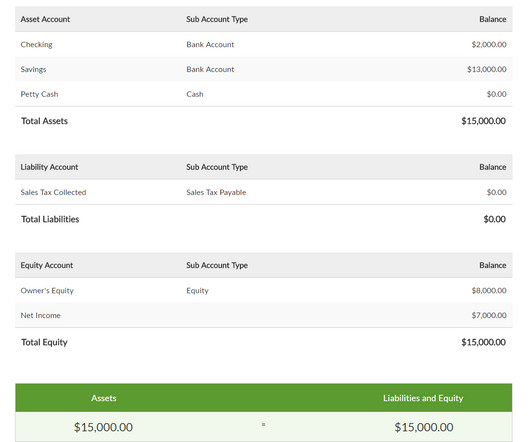Click the Balance header in asset table
The height and width of the screenshot is (442, 530).
click(492, 19)
